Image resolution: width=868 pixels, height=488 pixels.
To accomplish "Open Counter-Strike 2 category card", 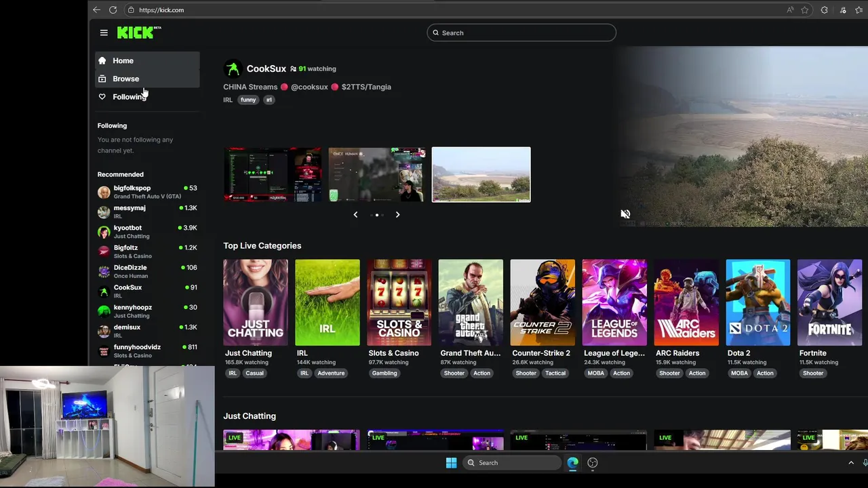I will (542, 302).
